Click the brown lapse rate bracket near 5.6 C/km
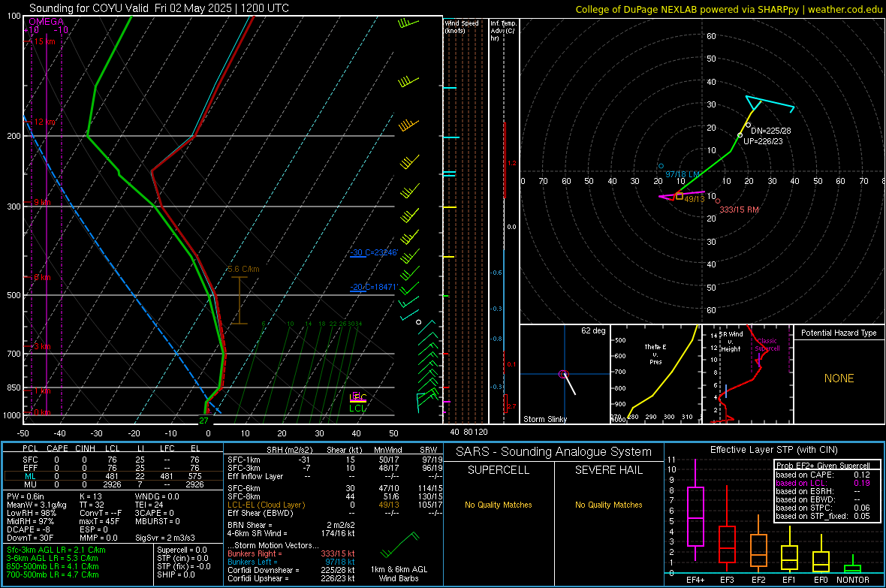The image size is (886, 588). [x=240, y=300]
